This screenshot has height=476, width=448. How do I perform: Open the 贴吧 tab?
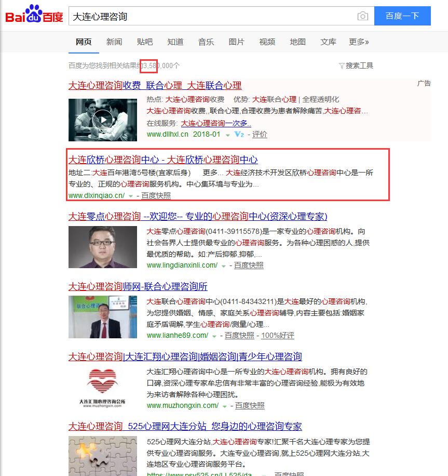pyautogui.click(x=145, y=42)
